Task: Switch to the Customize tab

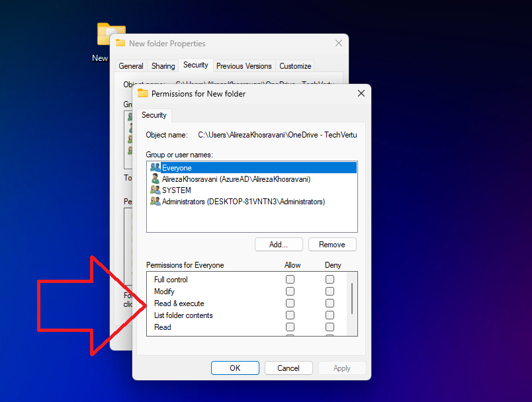Action: 294,65
